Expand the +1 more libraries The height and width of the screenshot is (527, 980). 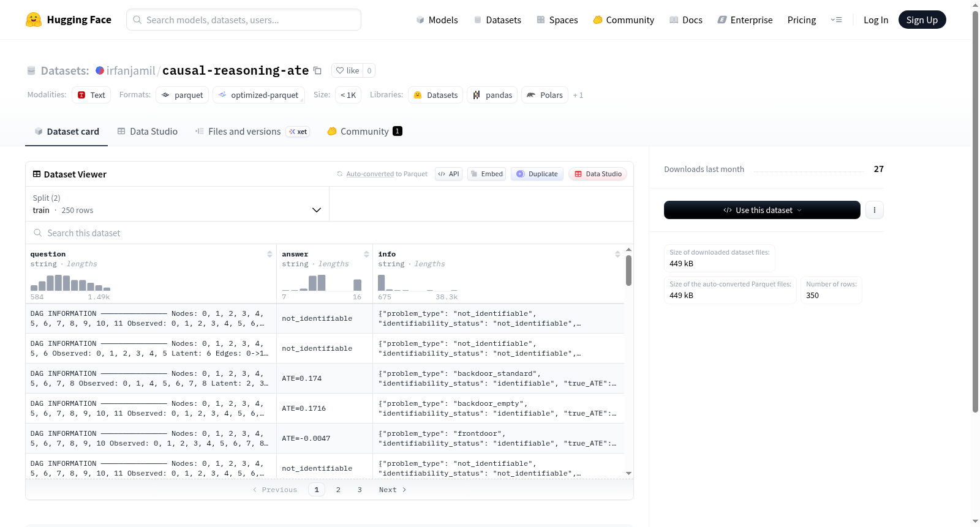[578, 95]
